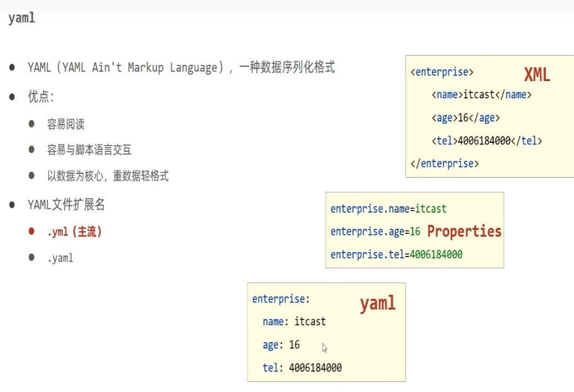Click the red Properties label
Viewport: 574px width, 392px height.
pos(464,232)
